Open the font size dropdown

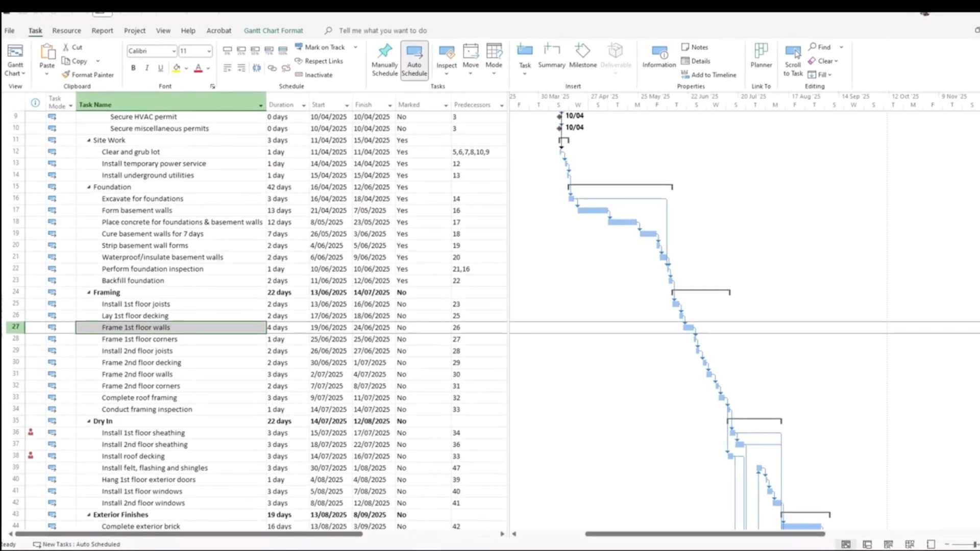209,51
